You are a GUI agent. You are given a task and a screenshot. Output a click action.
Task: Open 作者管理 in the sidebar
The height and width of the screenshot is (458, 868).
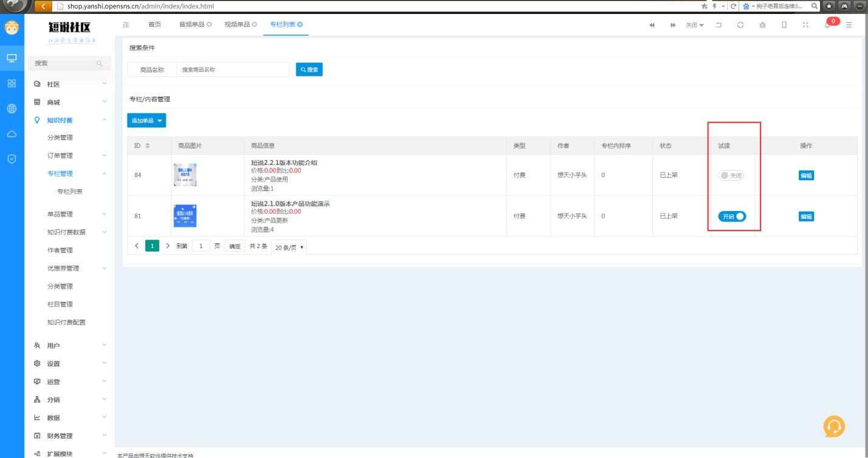60,251
